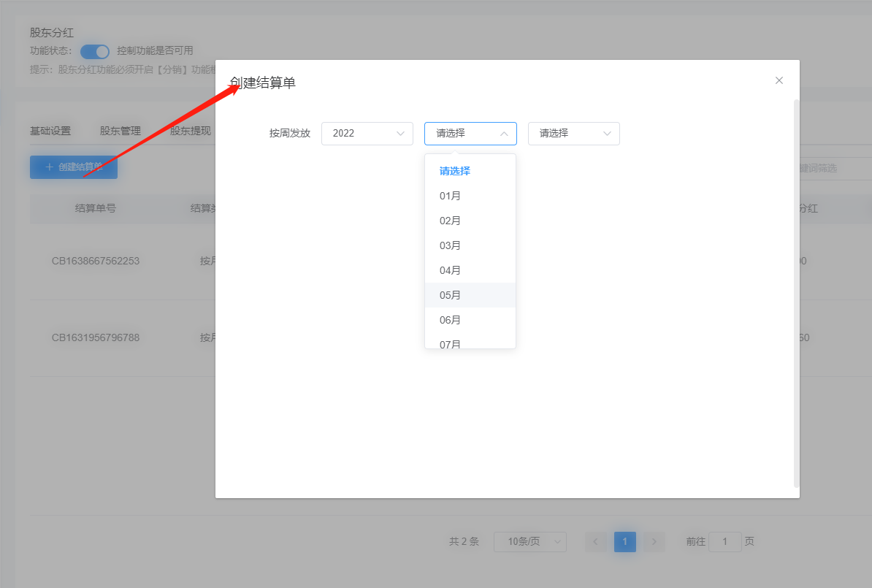Switch to the 股东管理 tab
872x588 pixels.
120,130
